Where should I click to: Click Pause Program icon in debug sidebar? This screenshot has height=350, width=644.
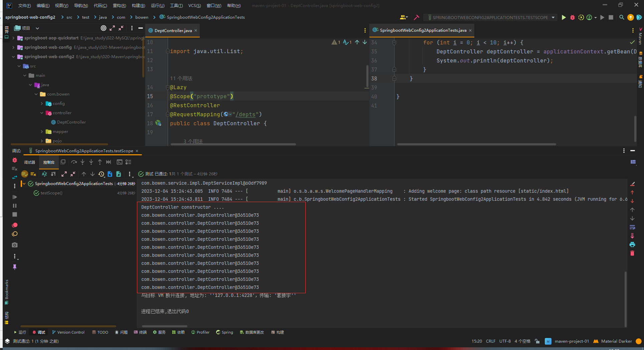click(15, 206)
